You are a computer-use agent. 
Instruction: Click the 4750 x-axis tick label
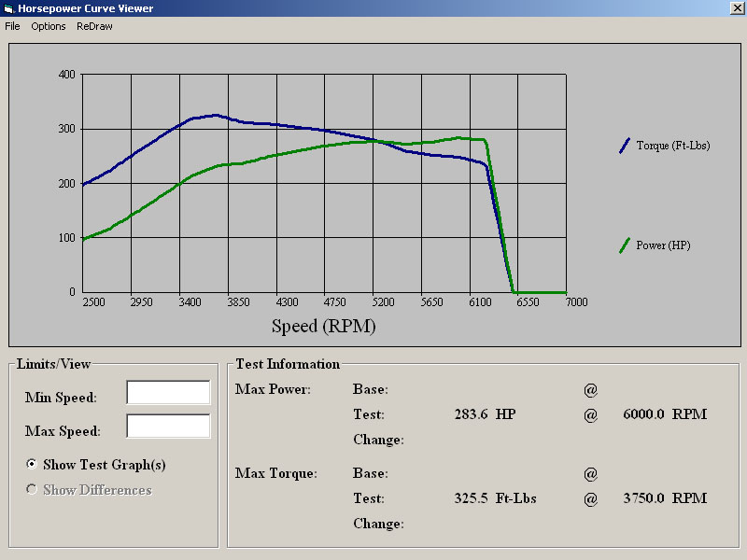click(335, 302)
